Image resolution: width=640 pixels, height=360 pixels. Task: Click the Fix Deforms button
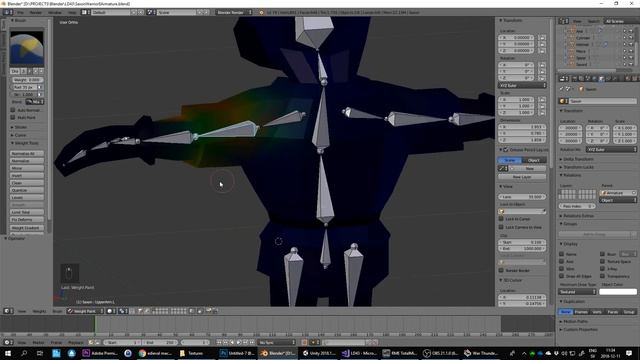point(27,220)
